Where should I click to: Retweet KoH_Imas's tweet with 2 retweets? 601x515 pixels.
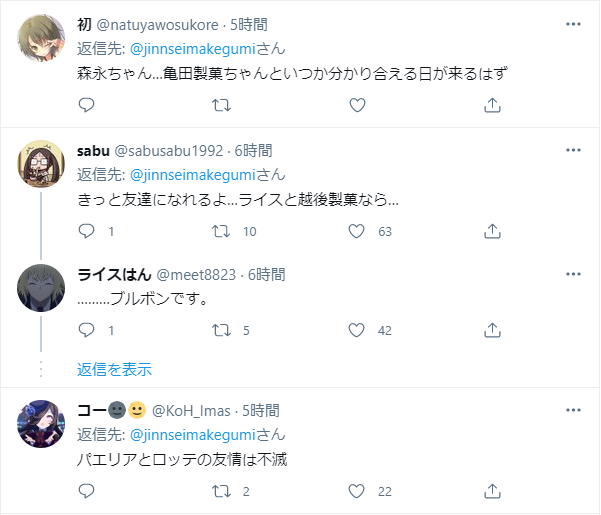[222, 491]
